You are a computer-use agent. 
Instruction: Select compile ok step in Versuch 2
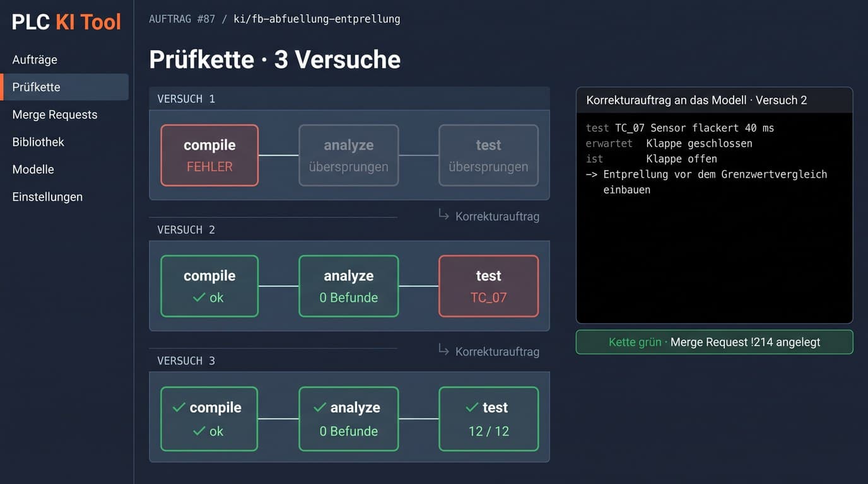click(x=209, y=286)
